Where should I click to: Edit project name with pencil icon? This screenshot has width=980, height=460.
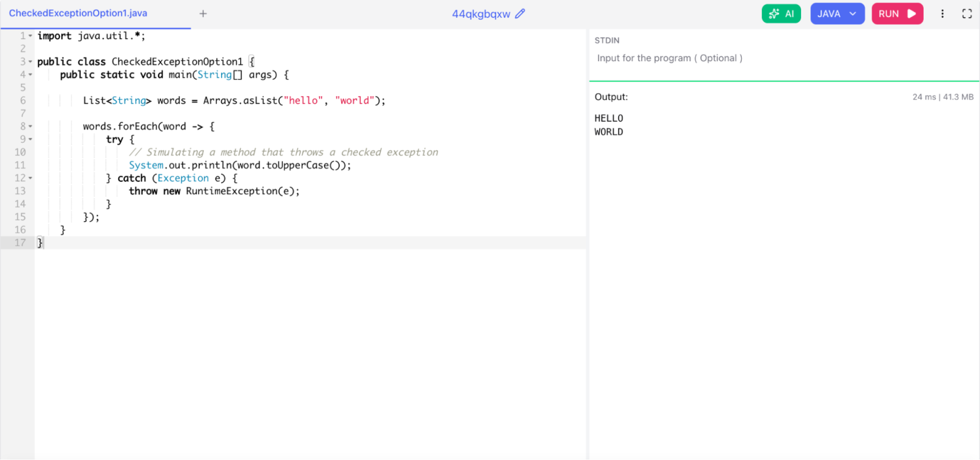pyautogui.click(x=520, y=13)
